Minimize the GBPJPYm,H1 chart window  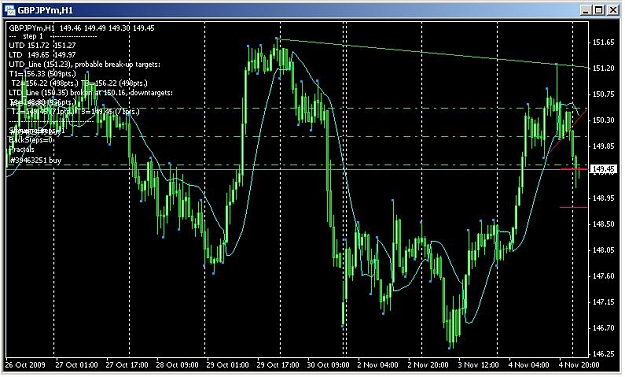click(x=585, y=10)
